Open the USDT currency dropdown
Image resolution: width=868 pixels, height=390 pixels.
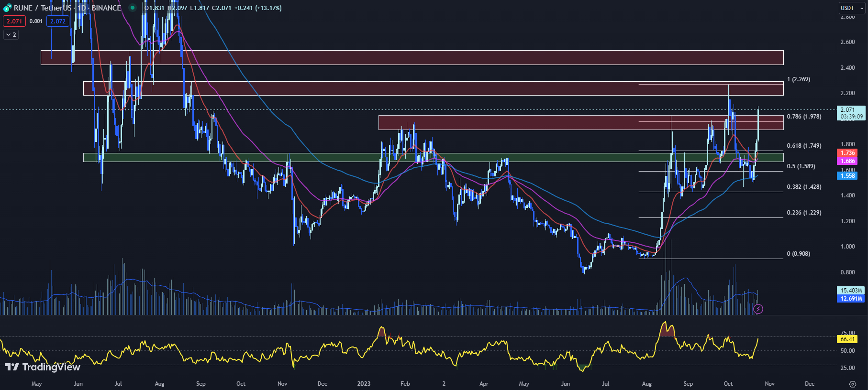[852, 8]
